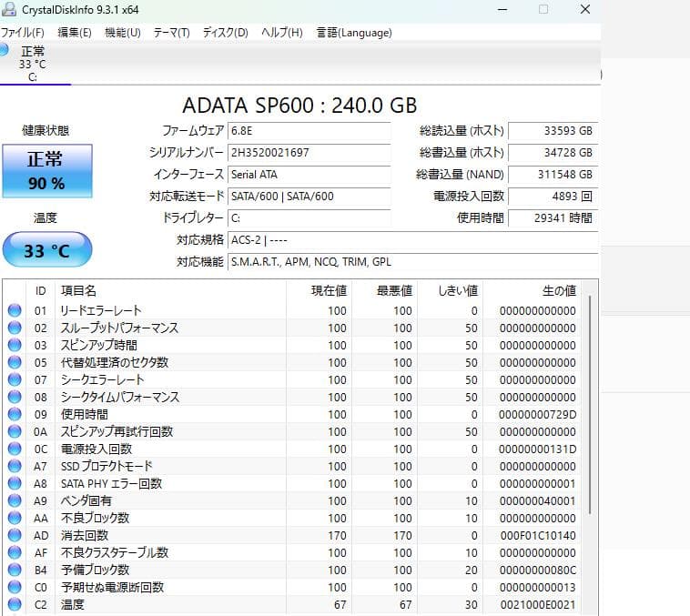Click the ID column header
690x616 pixels.
tap(40, 290)
